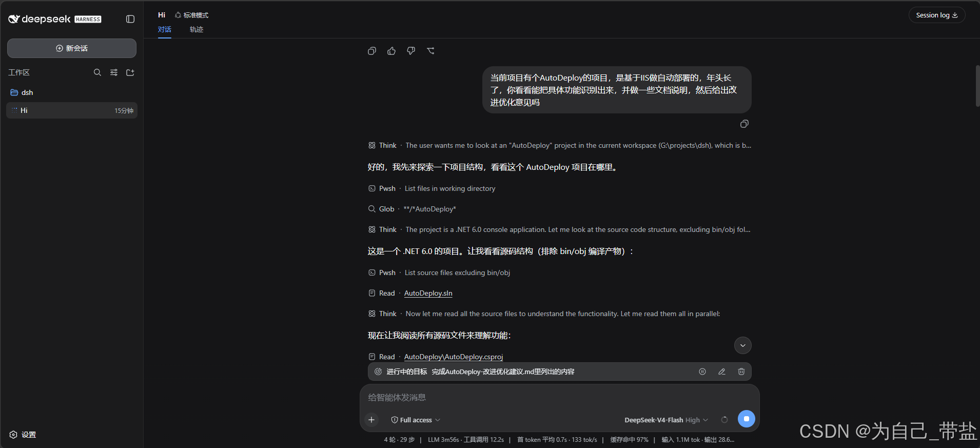The height and width of the screenshot is (448, 980).
Task: Click the goal target icon beside 进行中的目标
Action: click(x=378, y=372)
